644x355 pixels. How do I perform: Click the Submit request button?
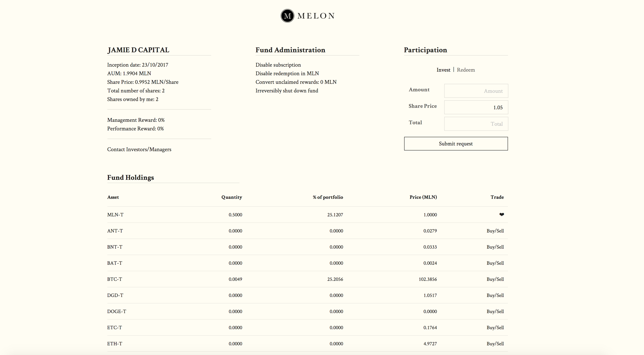coord(456,144)
